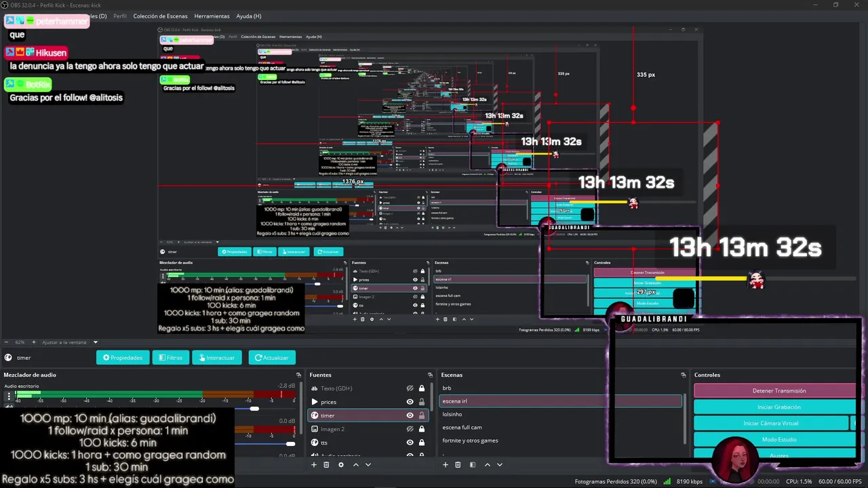This screenshot has width=868, height=488.
Task: Toggle the lock on Imagen 2
Action: [x=422, y=429]
